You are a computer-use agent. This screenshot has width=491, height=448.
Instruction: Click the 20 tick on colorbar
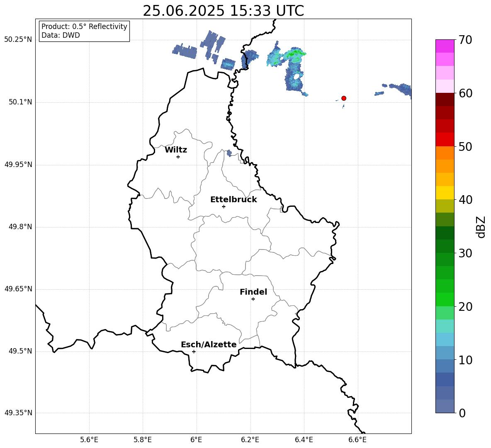465,306
